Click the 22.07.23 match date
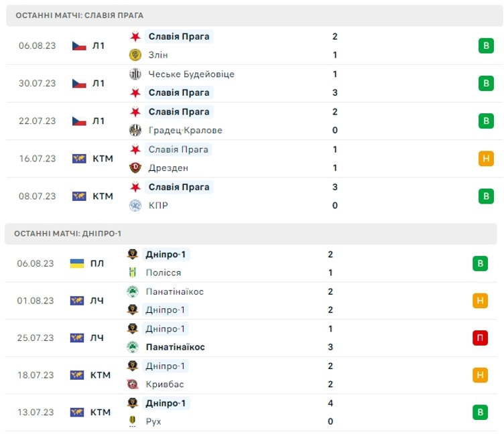This screenshot has width=504, height=434. coord(38,121)
